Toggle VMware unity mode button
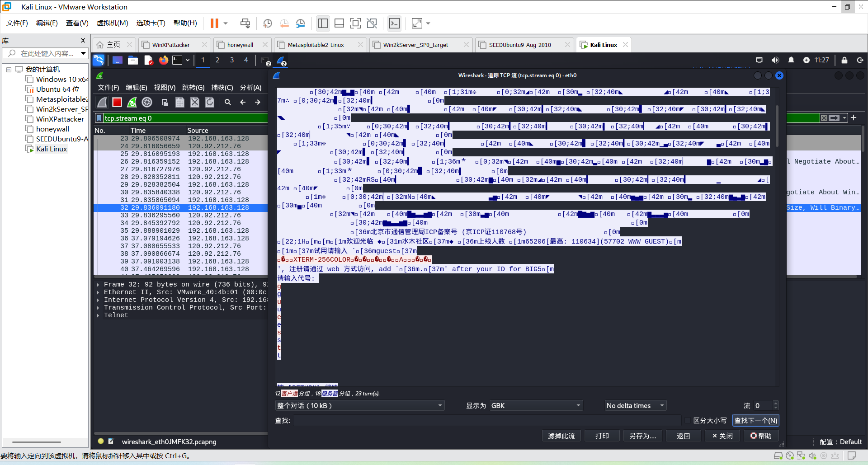 tap(372, 23)
